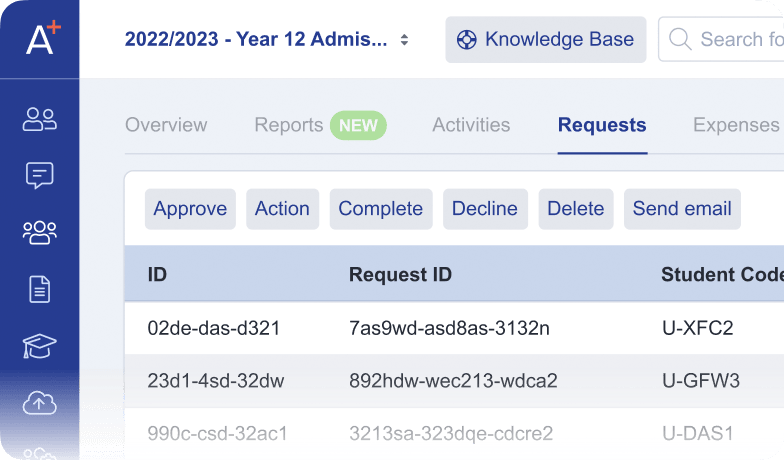Image resolution: width=784 pixels, height=460 pixels.
Task: Open the cloud upload sidebar icon
Action: pyautogui.click(x=40, y=403)
